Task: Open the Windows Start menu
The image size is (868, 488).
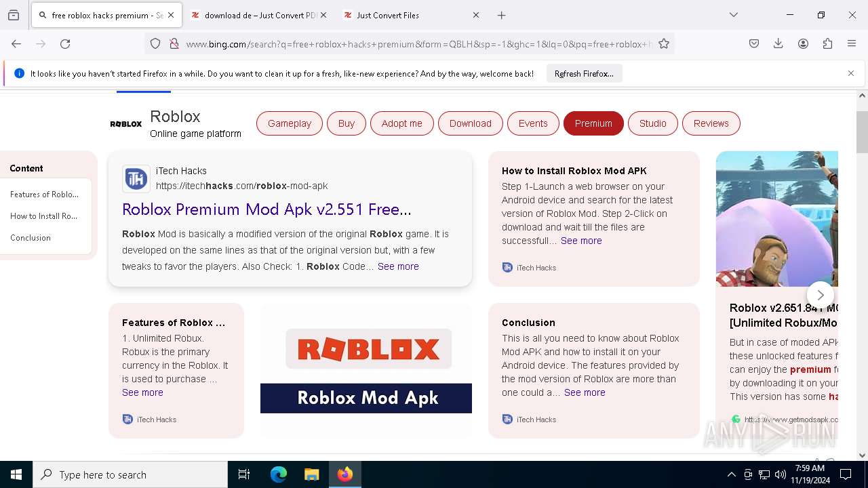Action: [x=16, y=474]
